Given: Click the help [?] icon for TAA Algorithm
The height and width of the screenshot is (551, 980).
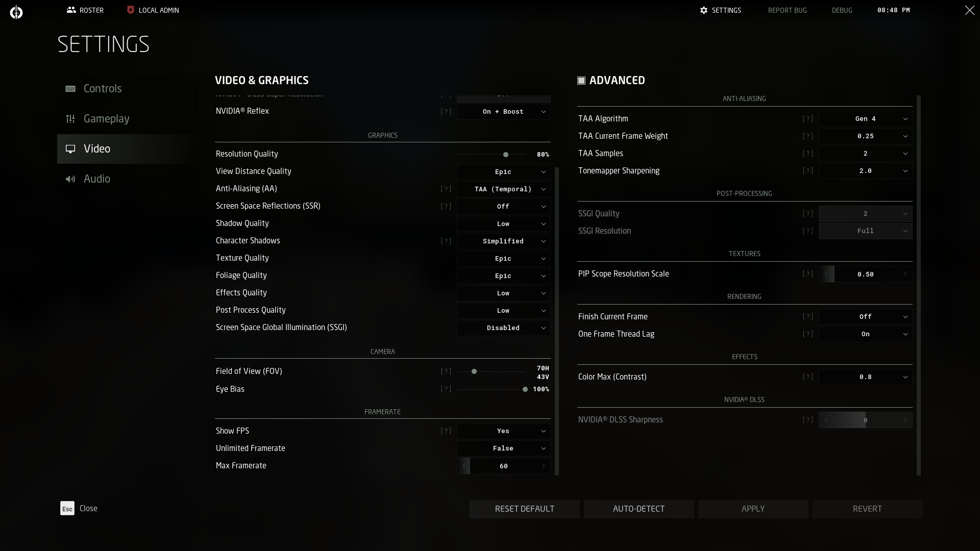Looking at the screenshot, I should (807, 119).
